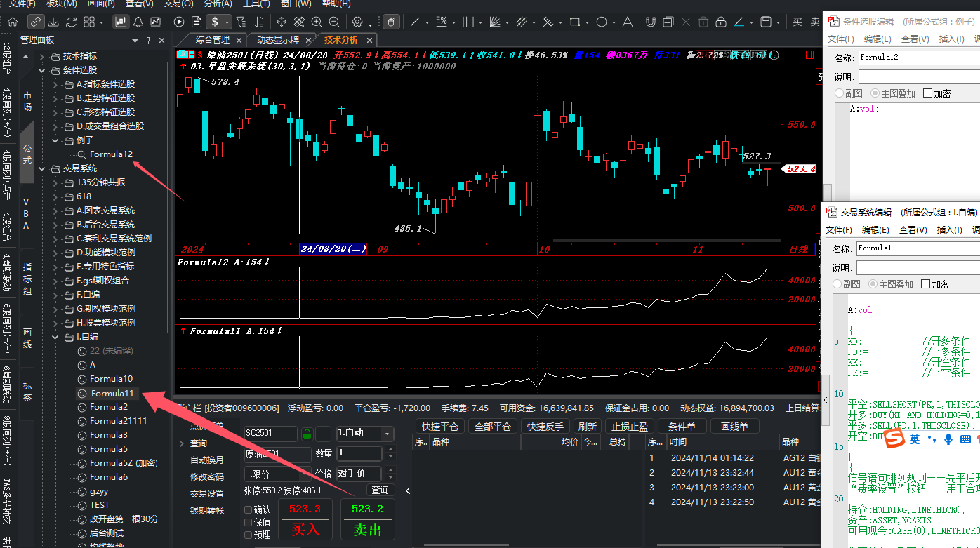Open the gear settings toolbar icon
This screenshot has width=980, height=548.
tap(357, 22)
